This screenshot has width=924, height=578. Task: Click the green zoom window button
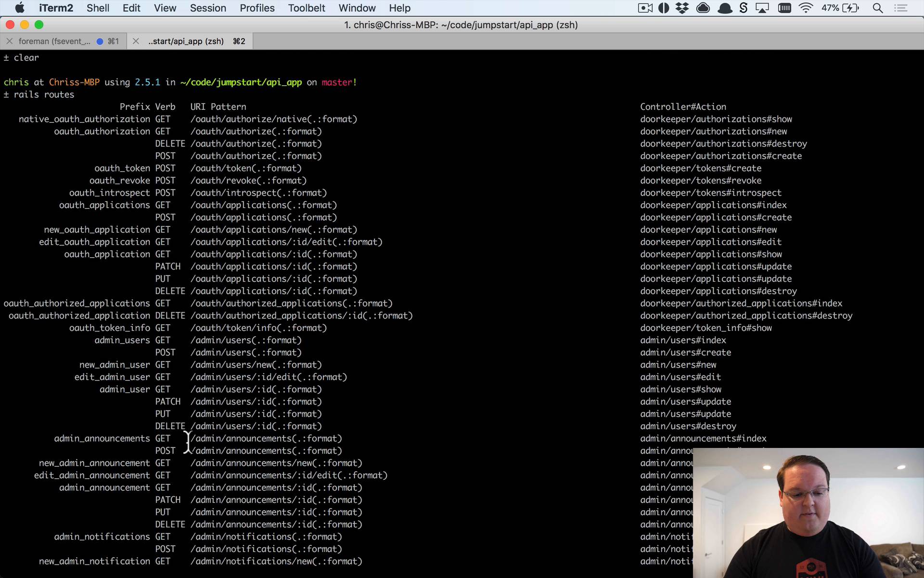39,25
